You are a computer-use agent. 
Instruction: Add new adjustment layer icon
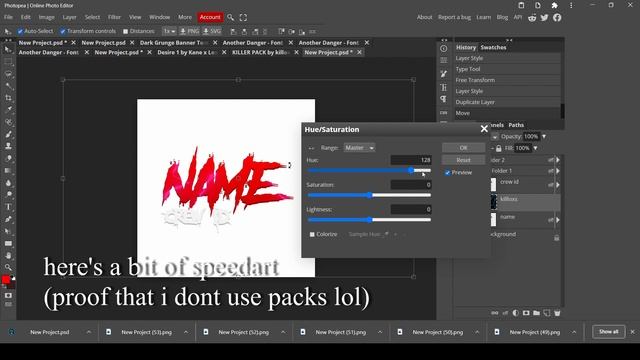(516, 313)
